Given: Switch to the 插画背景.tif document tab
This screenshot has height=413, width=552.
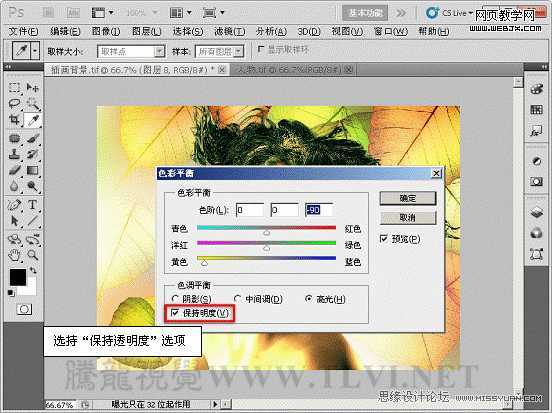Looking at the screenshot, I should click(x=137, y=70).
